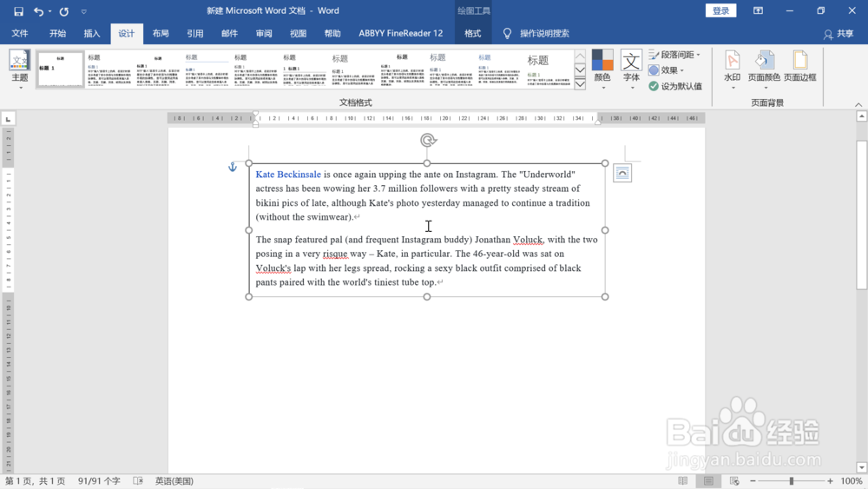Click page count 第1页，共1页 in status bar
The image size is (868, 489).
35,480
